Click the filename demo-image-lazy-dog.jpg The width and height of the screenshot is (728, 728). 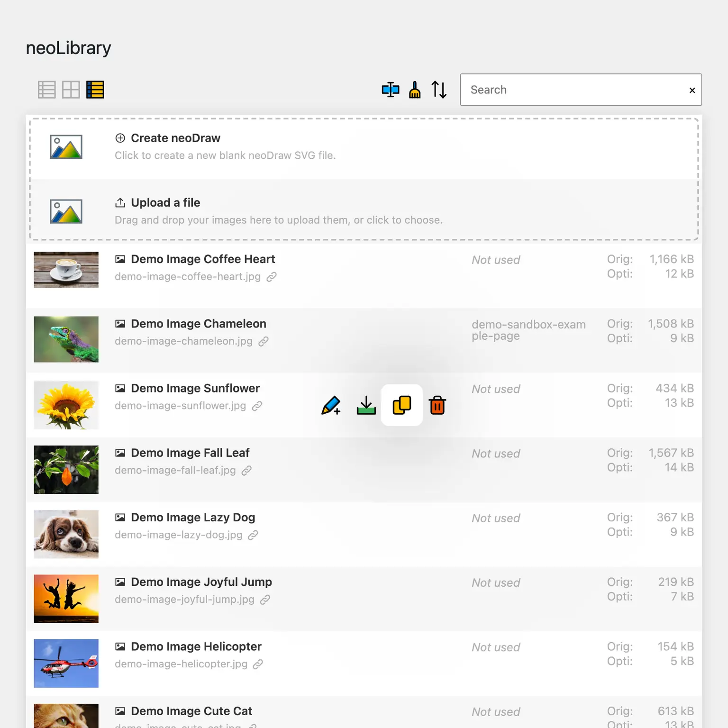pyautogui.click(x=179, y=535)
